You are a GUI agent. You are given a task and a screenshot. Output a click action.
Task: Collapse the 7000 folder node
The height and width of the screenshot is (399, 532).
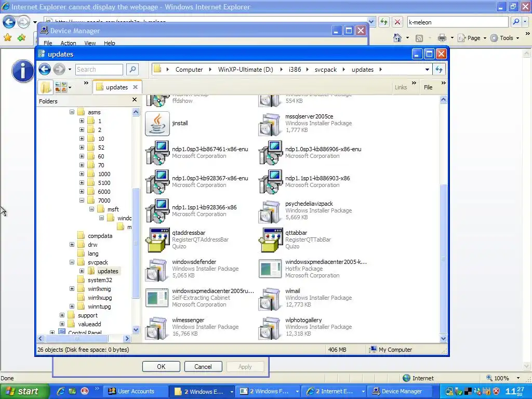(82, 200)
